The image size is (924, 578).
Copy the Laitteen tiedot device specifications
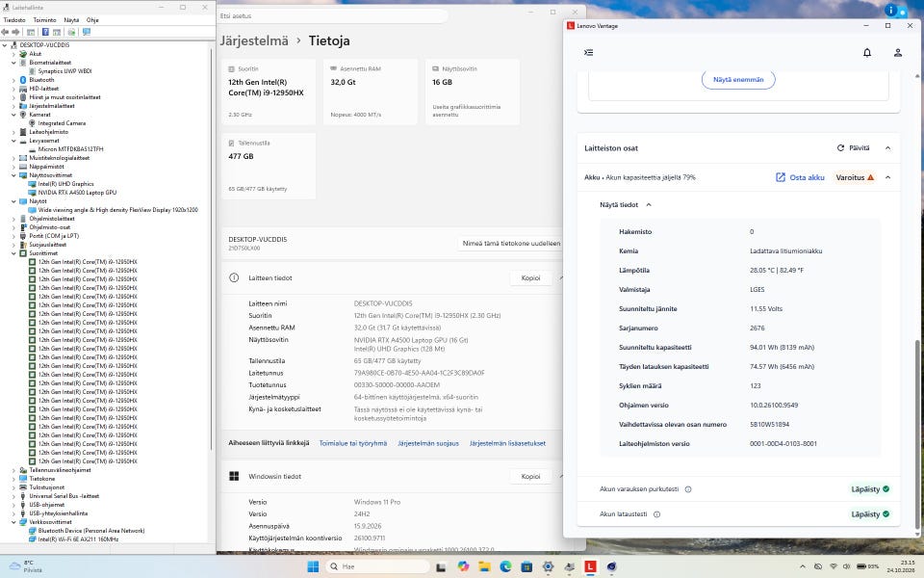[x=530, y=277]
